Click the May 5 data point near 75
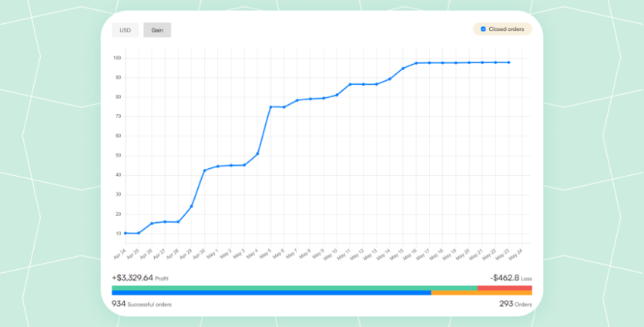 [x=270, y=106]
